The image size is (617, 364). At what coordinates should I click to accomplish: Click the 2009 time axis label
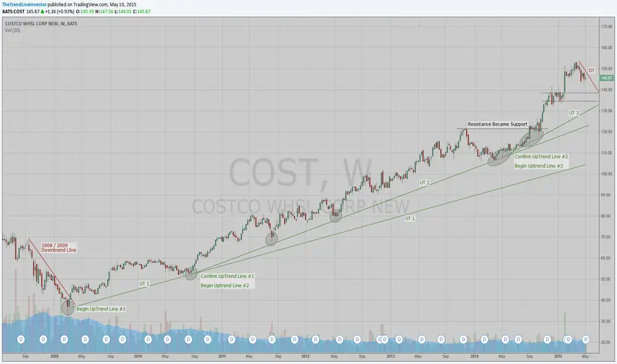[x=54, y=357]
